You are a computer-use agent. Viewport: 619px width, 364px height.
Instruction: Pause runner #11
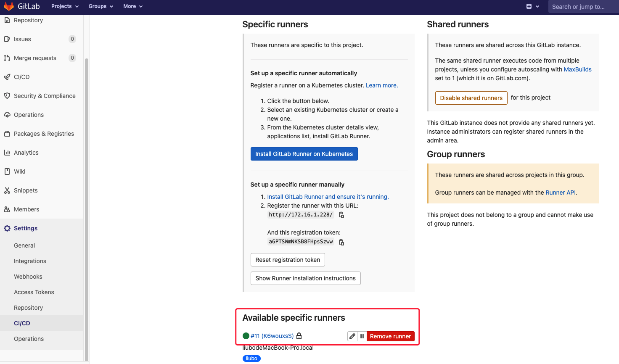(x=362, y=336)
